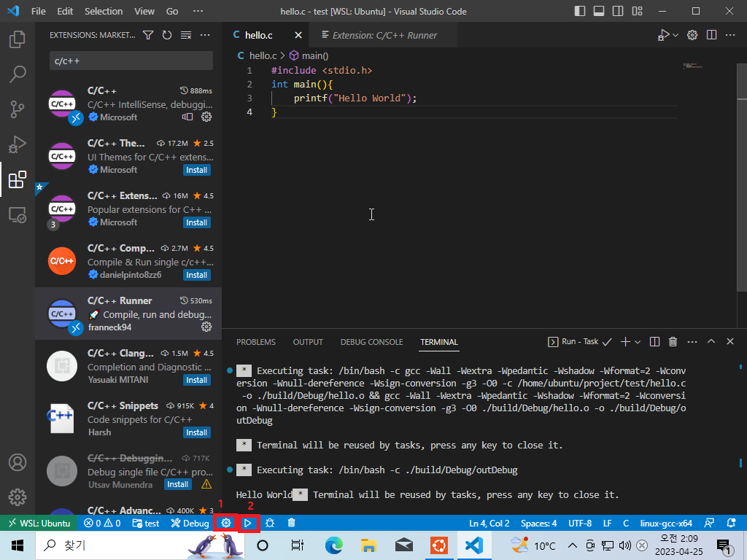The width and height of the screenshot is (747, 560).
Task: Create a new terminal with plus icon
Action: coord(625,341)
